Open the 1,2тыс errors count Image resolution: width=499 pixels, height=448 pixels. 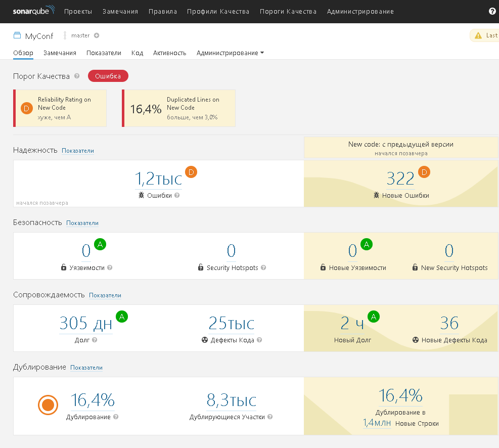pyautogui.click(x=158, y=179)
